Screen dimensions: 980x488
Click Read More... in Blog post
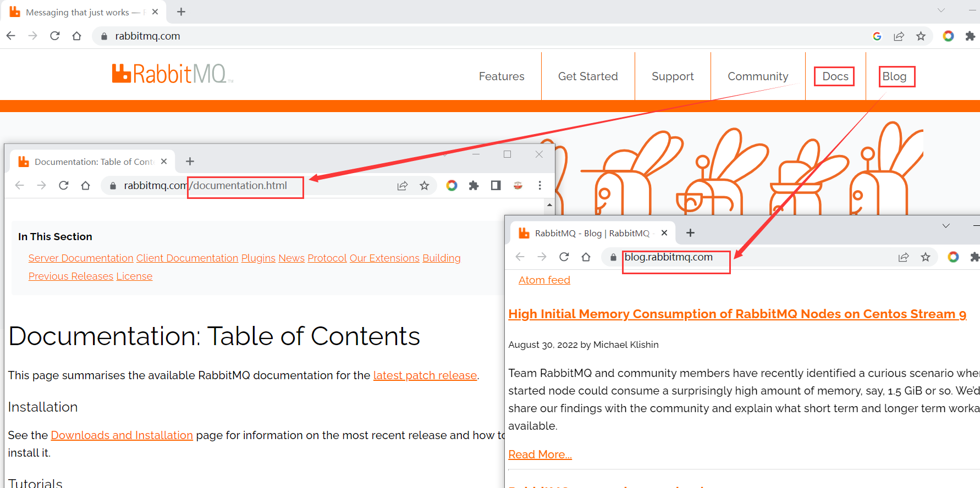pos(540,454)
